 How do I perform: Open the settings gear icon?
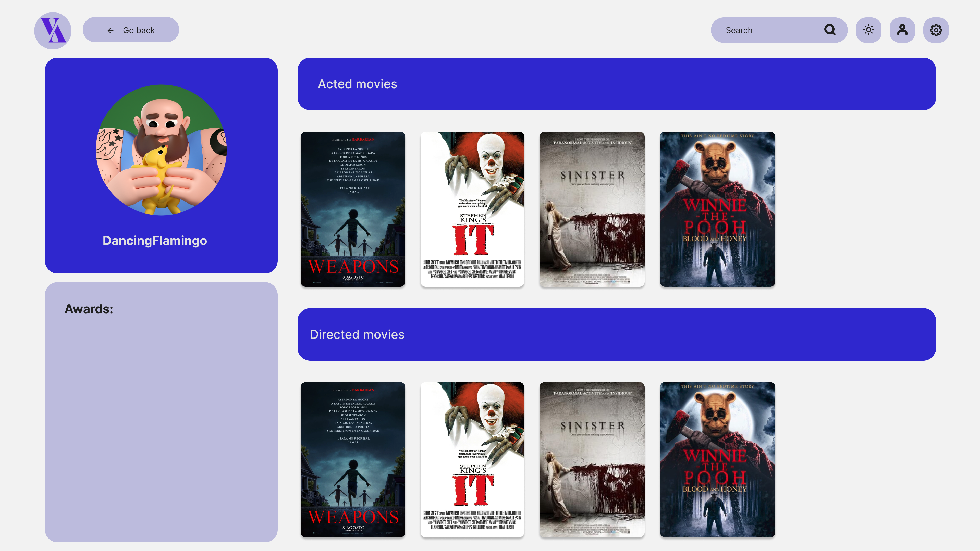click(936, 30)
